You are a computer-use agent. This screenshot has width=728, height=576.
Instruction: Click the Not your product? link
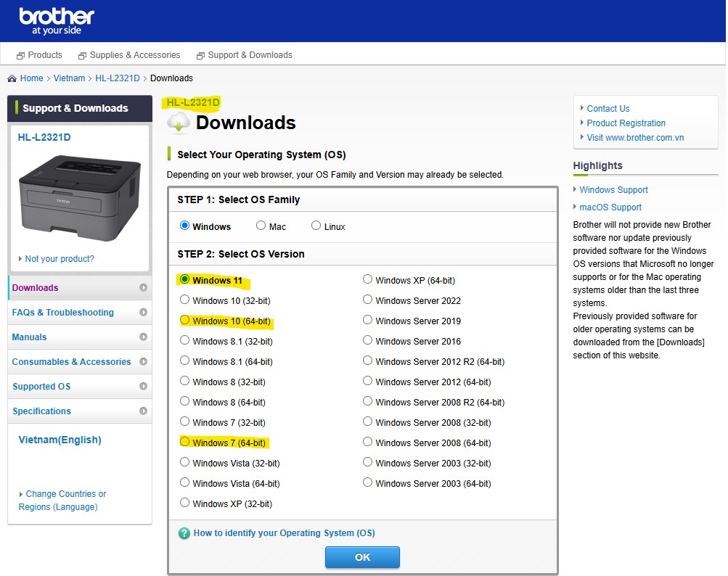59,259
